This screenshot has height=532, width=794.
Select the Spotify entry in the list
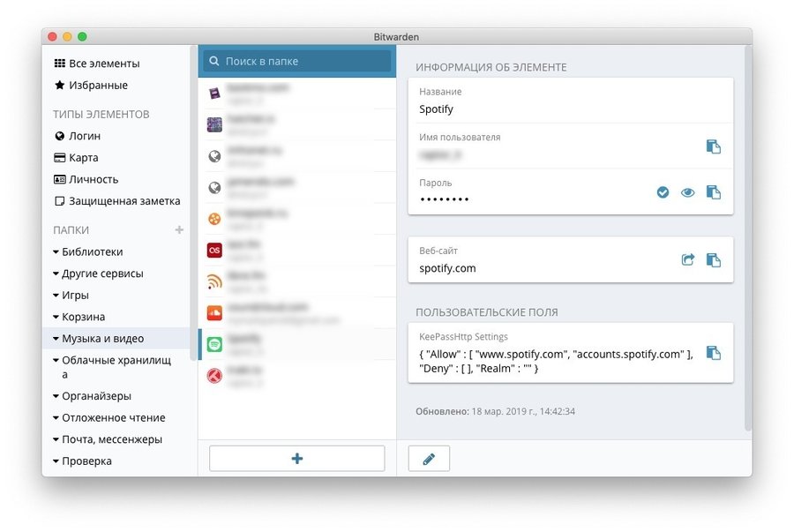click(297, 344)
